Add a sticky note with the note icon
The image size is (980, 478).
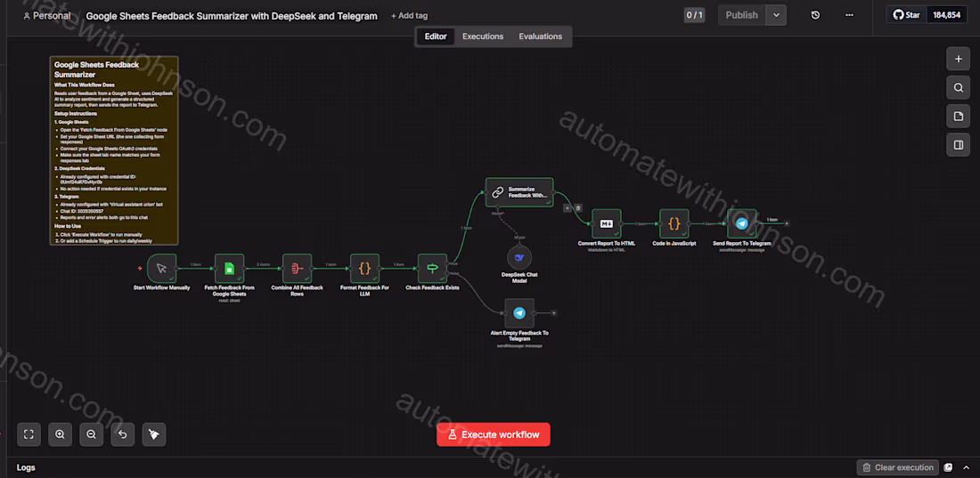coord(958,117)
